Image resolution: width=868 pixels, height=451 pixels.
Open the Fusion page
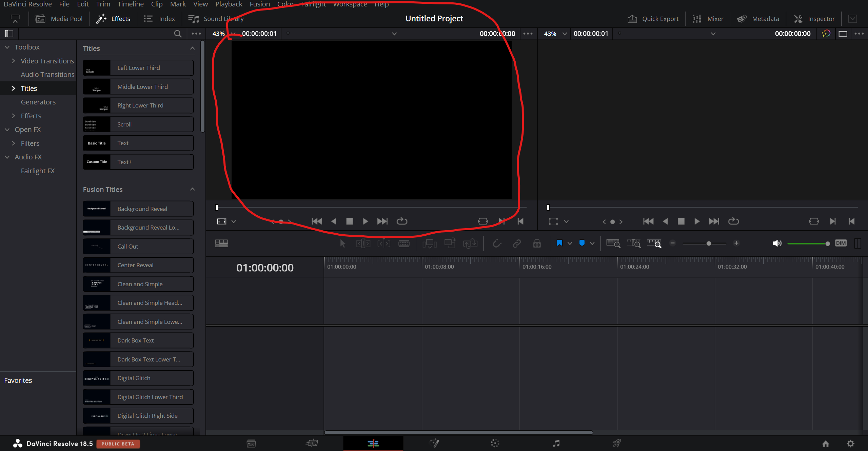point(434,443)
